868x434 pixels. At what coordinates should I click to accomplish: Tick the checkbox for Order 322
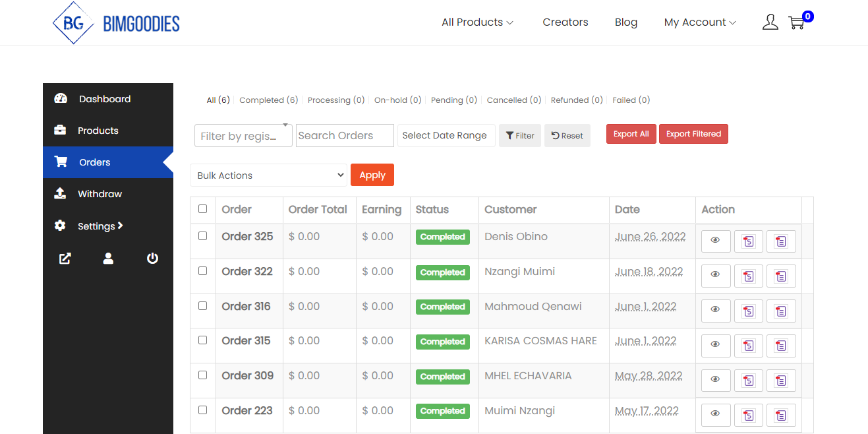pyautogui.click(x=202, y=270)
